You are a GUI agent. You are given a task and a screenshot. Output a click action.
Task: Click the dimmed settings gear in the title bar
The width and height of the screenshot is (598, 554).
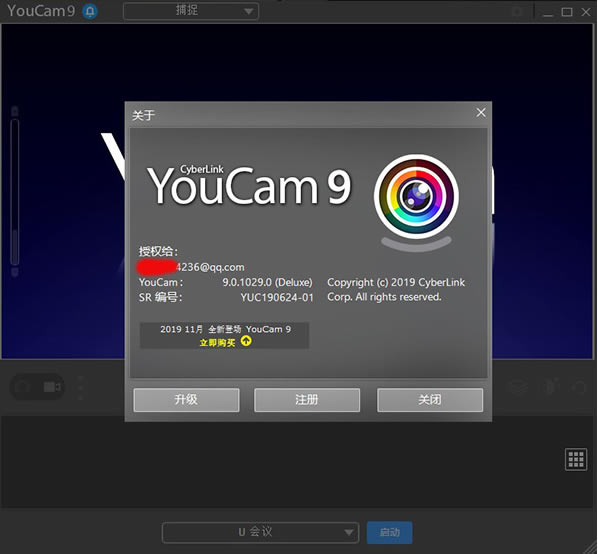pyautogui.click(x=517, y=12)
